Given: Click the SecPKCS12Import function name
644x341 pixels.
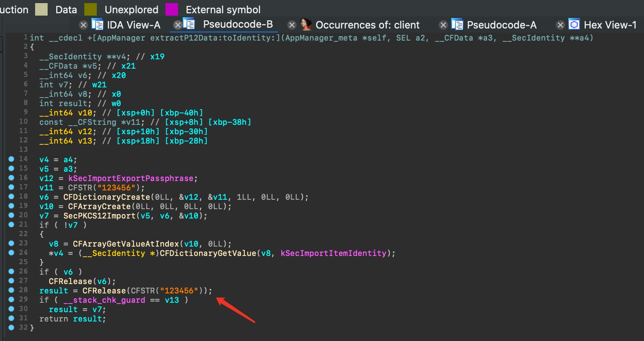Looking at the screenshot, I should (x=100, y=216).
